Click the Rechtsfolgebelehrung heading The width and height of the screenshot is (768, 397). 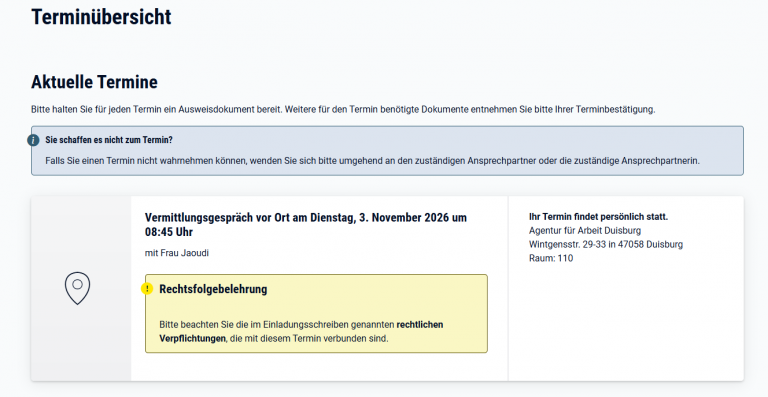point(213,289)
